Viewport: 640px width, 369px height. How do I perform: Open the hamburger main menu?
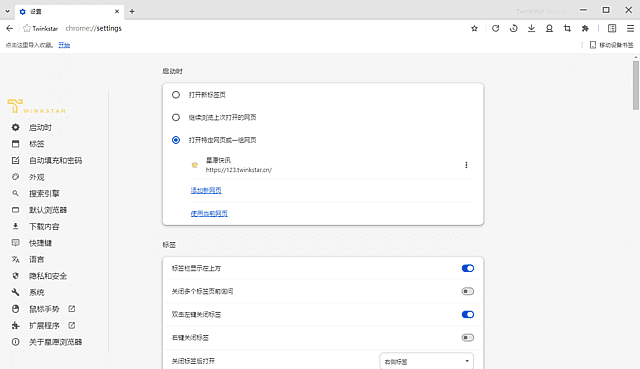pyautogui.click(x=630, y=28)
